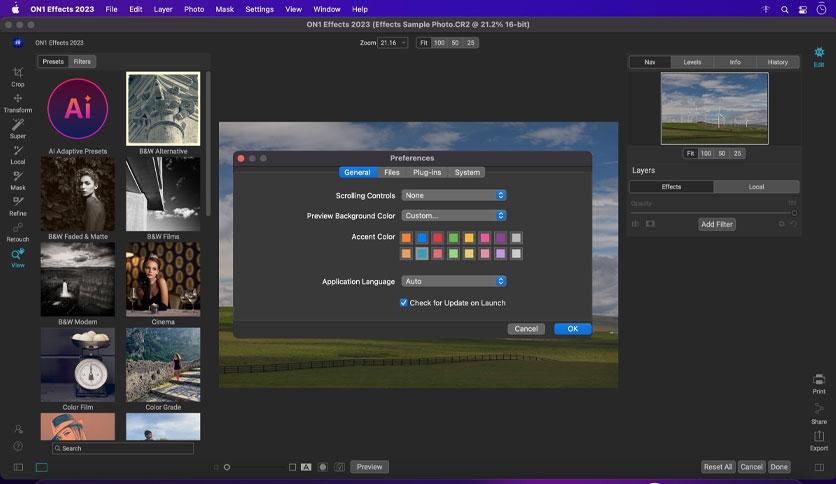Open Spotlight search in the menu bar

click(x=784, y=9)
